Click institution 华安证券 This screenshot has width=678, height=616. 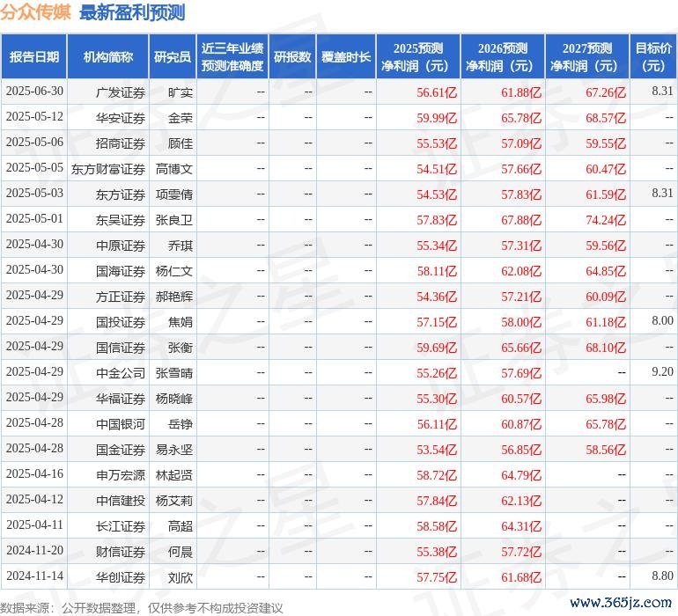121,118
